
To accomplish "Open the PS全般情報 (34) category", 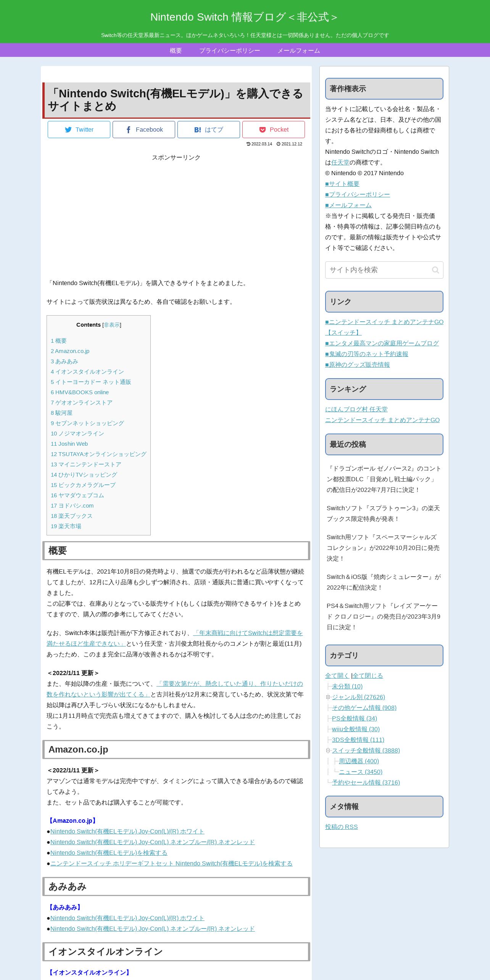I will (355, 719).
